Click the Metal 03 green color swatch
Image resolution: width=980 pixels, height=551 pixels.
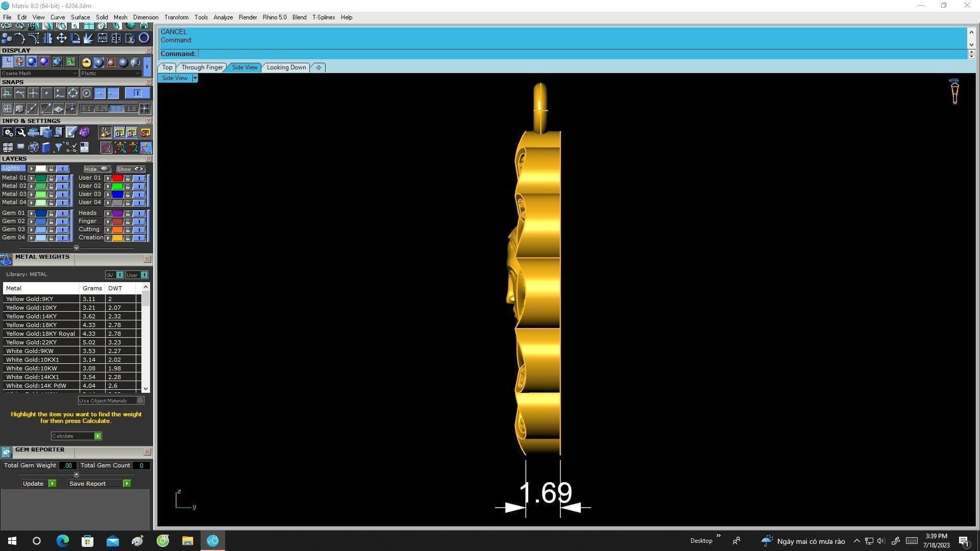[x=41, y=194]
